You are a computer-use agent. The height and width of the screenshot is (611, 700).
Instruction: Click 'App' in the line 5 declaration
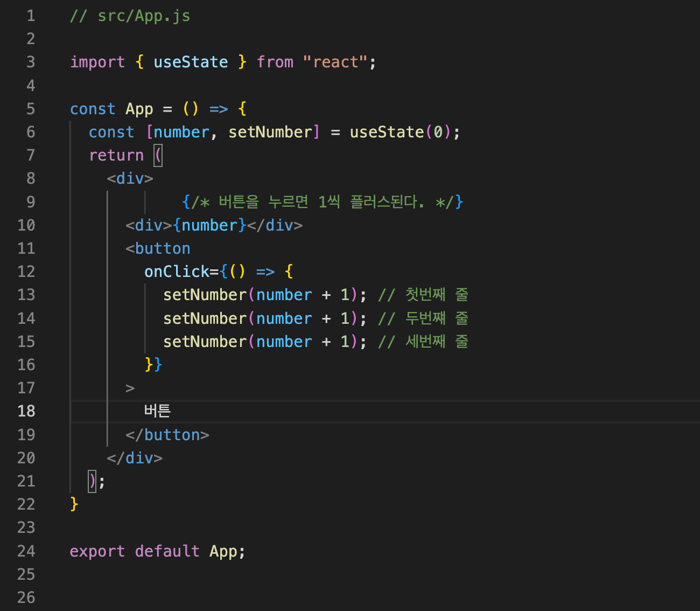tap(139, 109)
